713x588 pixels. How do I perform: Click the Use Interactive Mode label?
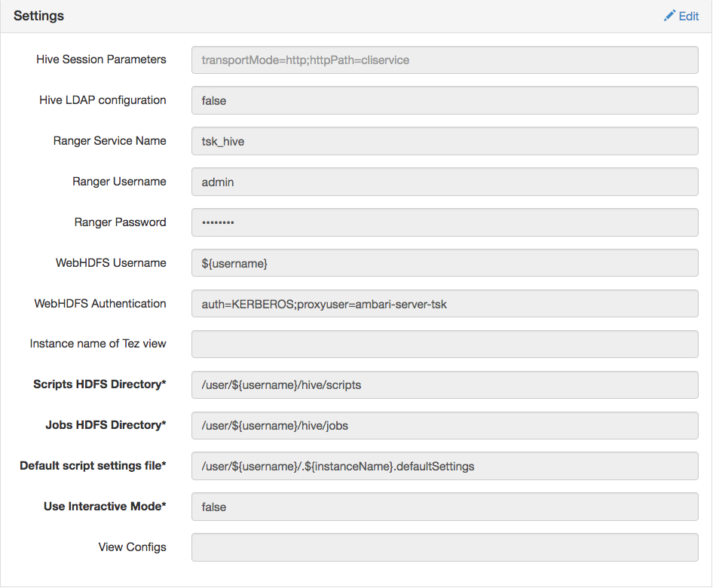pos(105,506)
